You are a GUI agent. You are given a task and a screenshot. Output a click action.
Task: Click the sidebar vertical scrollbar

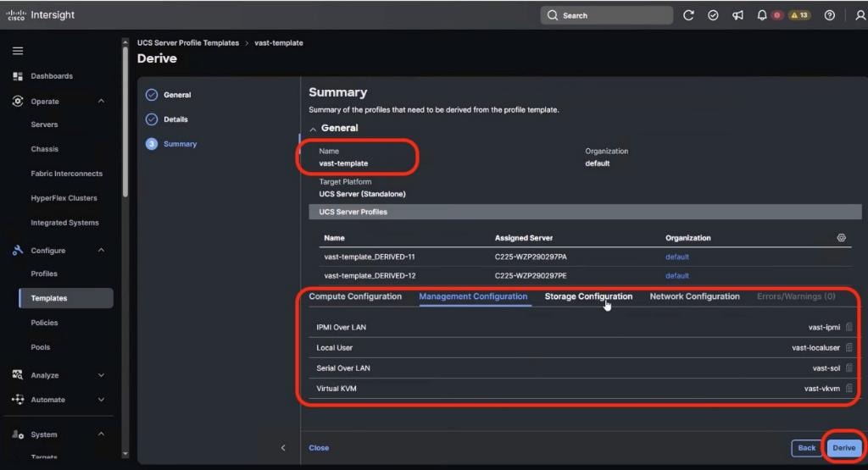point(125,121)
